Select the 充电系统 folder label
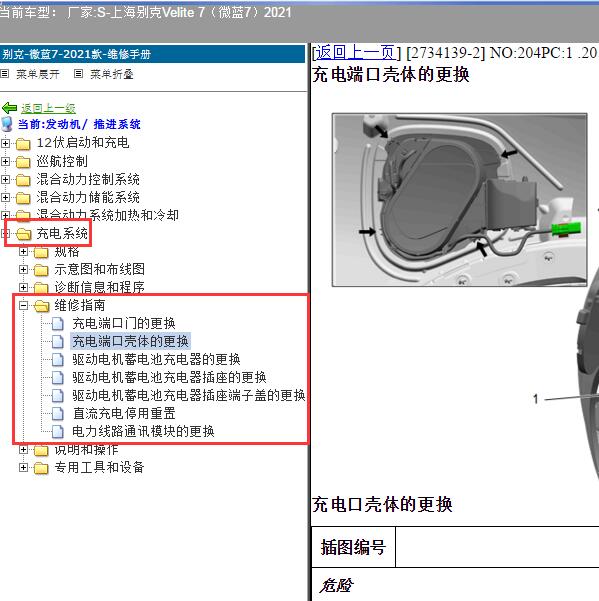599x601 pixels. point(62,233)
